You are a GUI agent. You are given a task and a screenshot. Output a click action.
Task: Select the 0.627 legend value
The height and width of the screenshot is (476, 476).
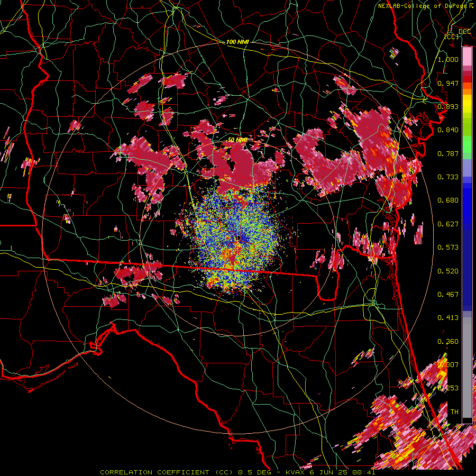click(448, 224)
